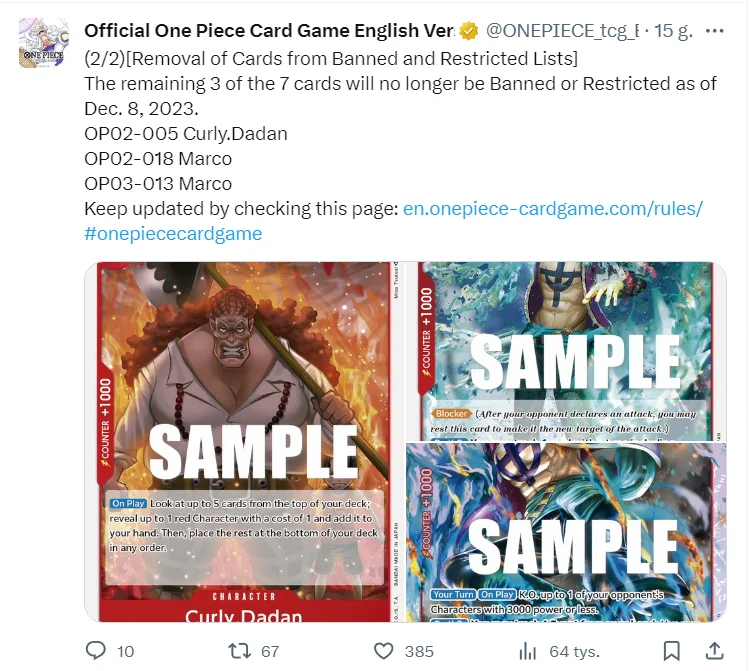
Task: Open en.onepiece-cardgame.com/rules/ link
Action: [553, 209]
